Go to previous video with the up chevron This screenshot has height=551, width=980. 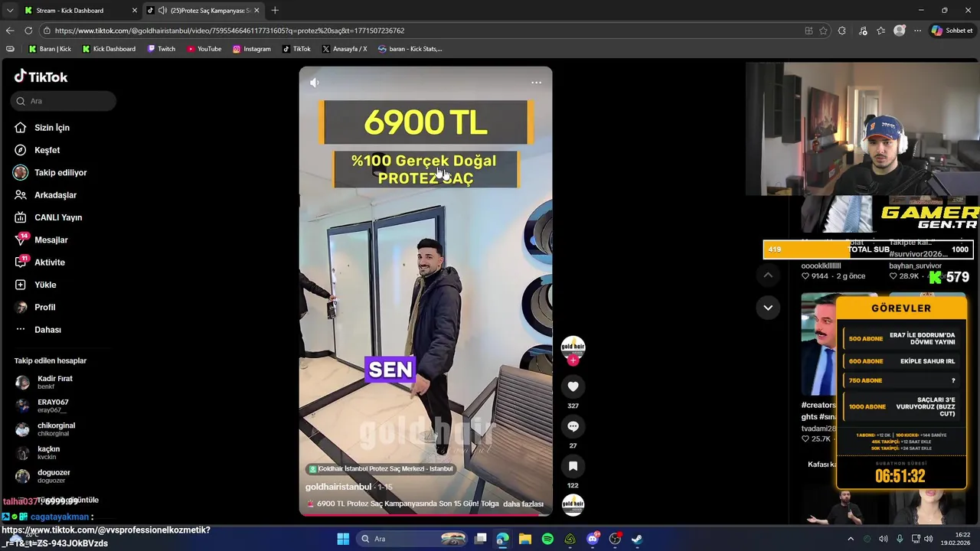pyautogui.click(x=768, y=275)
